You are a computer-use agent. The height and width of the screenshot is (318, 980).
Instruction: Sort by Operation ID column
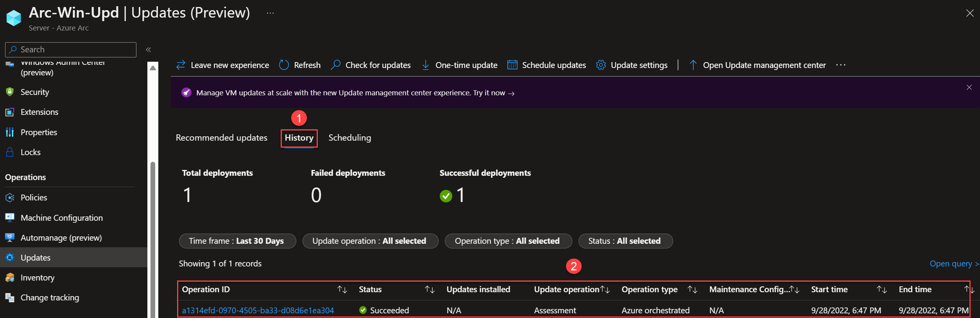tap(342, 289)
